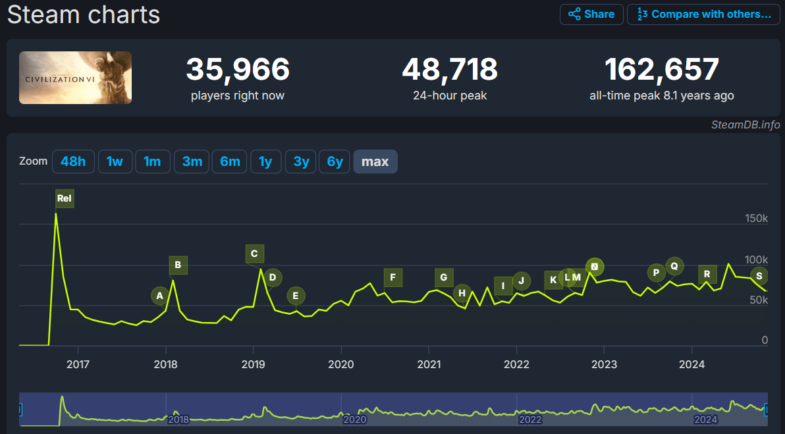Image resolution: width=785 pixels, height=434 pixels.
Task: Click event marker S at chart end
Action: [x=759, y=276]
